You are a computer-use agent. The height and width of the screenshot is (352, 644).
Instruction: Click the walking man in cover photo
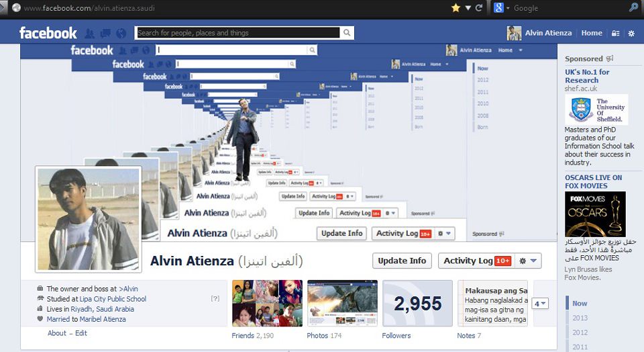pyautogui.click(x=243, y=140)
